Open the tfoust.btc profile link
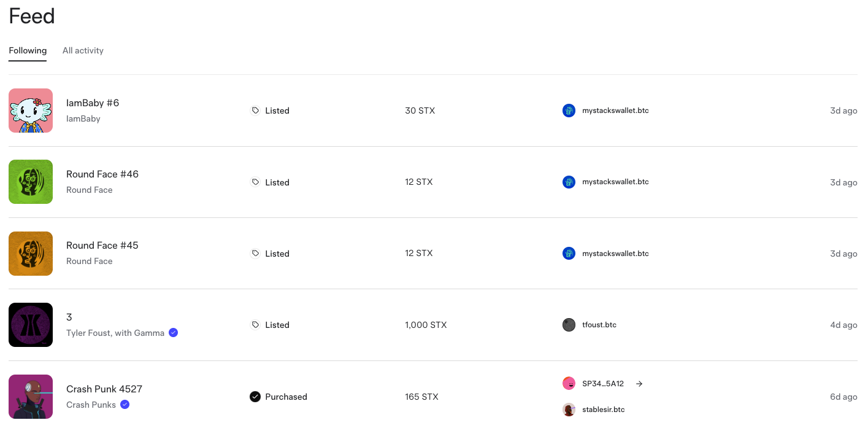Image resolution: width=868 pixels, height=428 pixels. pyautogui.click(x=599, y=325)
